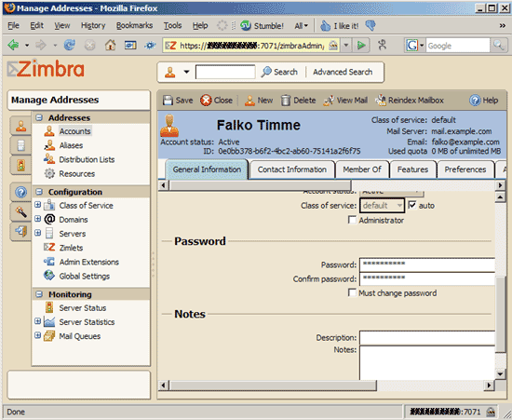Click Firefox Home icon
512x420 pixels.
coord(110,45)
